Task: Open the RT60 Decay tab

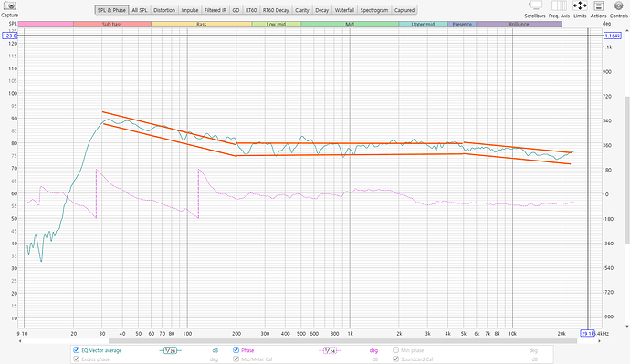Action: 276,10
